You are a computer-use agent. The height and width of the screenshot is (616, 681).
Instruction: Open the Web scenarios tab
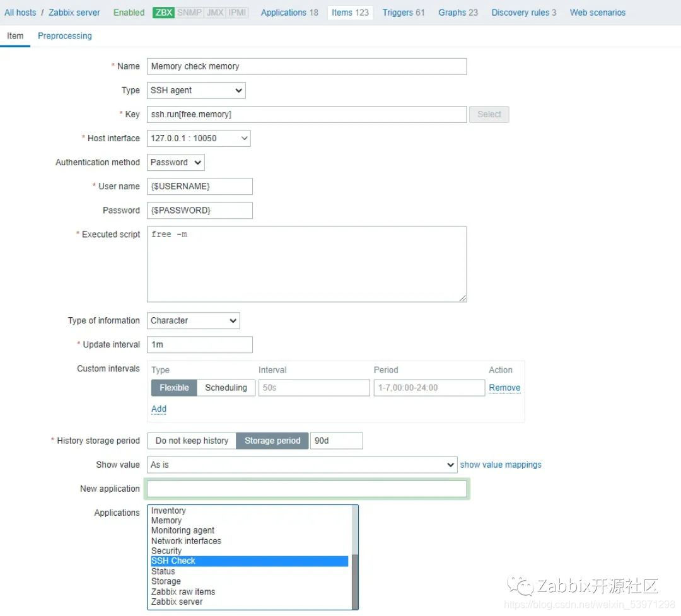(x=598, y=13)
